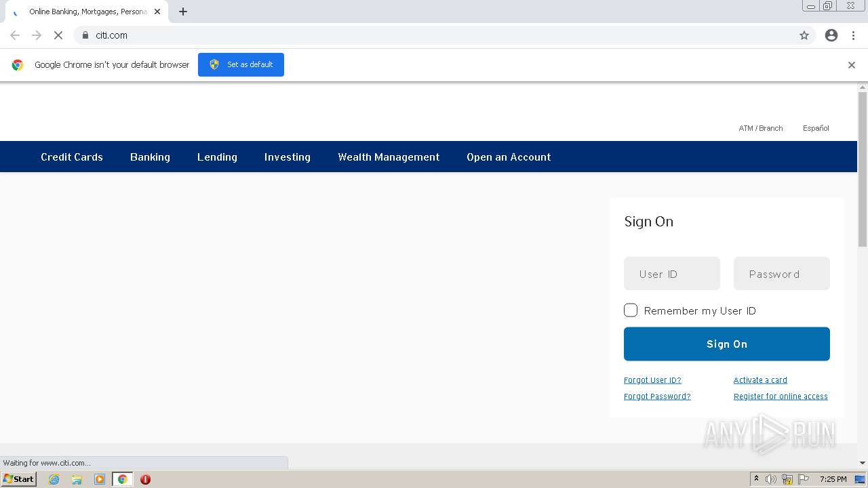Image resolution: width=868 pixels, height=488 pixels.
Task: Follow Register for online access link
Action: pos(781,396)
